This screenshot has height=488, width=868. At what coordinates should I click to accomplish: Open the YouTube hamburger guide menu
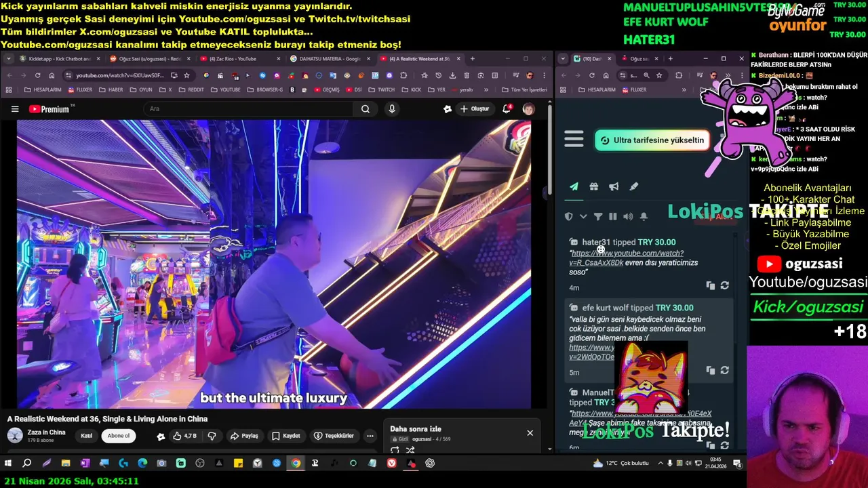(15, 109)
